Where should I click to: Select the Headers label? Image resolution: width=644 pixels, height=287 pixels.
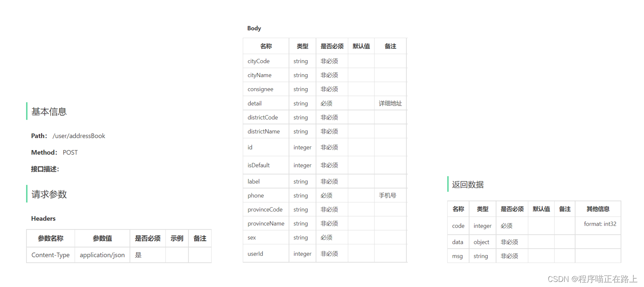tap(43, 219)
